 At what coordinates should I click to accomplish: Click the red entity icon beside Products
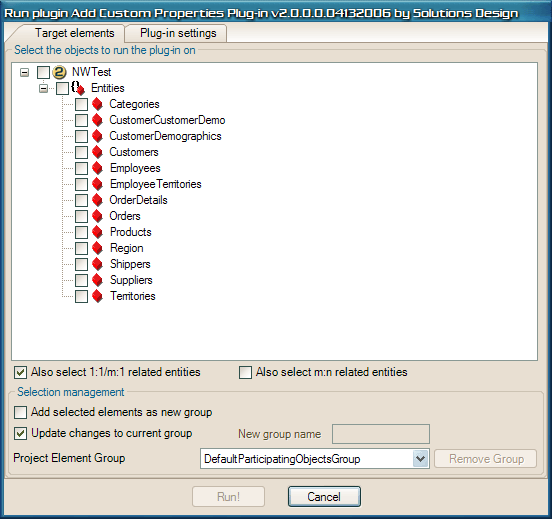[x=97, y=232]
